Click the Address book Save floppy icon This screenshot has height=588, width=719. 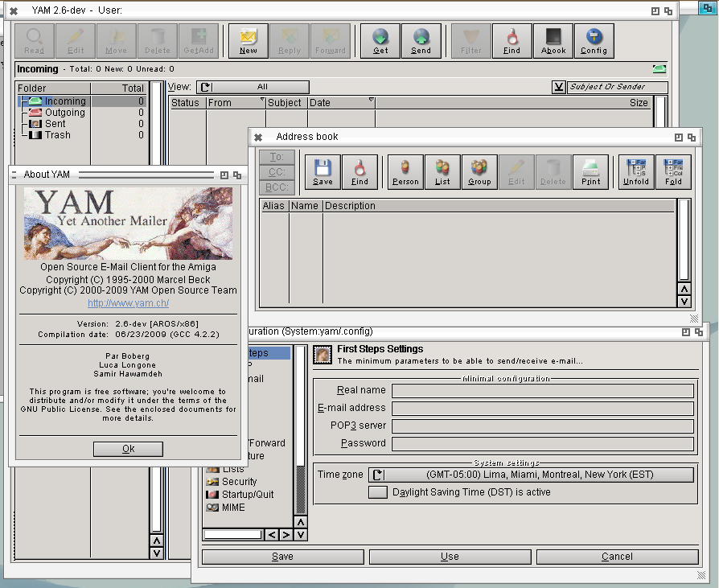pyautogui.click(x=323, y=171)
